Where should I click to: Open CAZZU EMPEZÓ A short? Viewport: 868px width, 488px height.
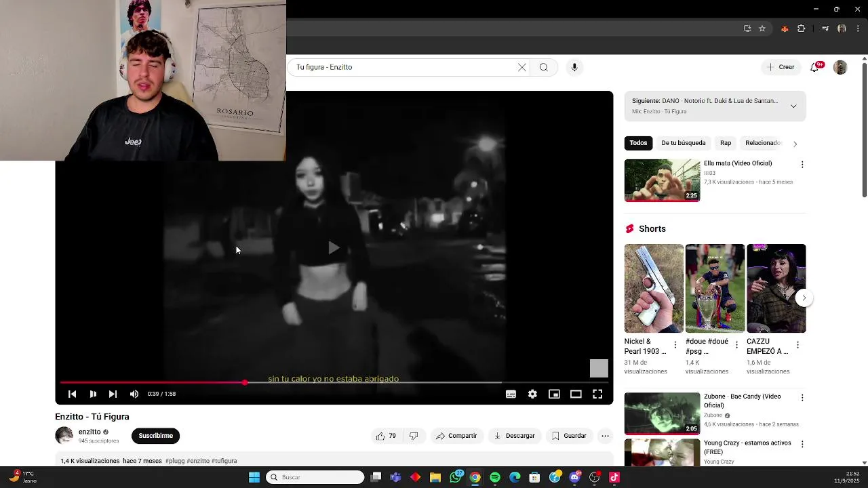pos(776,289)
